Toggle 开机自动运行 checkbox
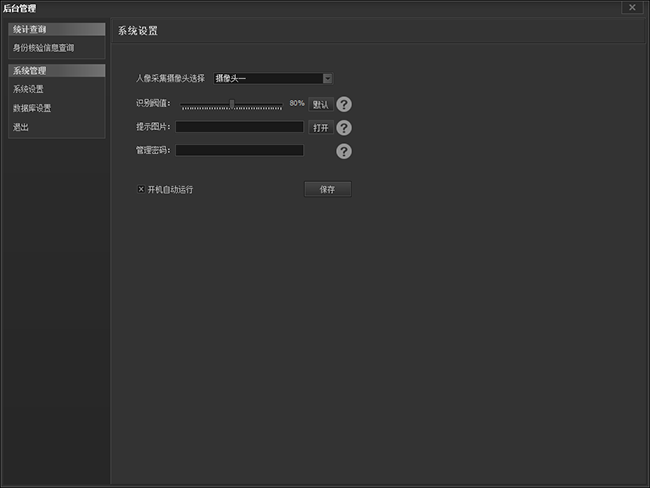The width and height of the screenshot is (650, 488). pyautogui.click(x=141, y=189)
